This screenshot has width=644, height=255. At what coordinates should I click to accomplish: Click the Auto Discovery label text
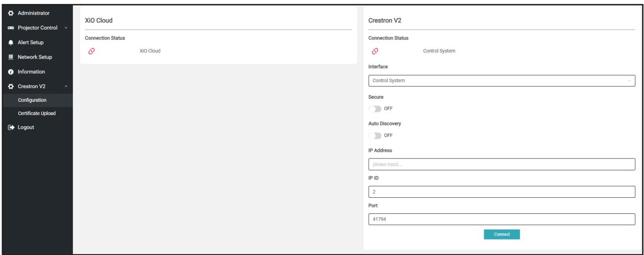pyautogui.click(x=384, y=125)
